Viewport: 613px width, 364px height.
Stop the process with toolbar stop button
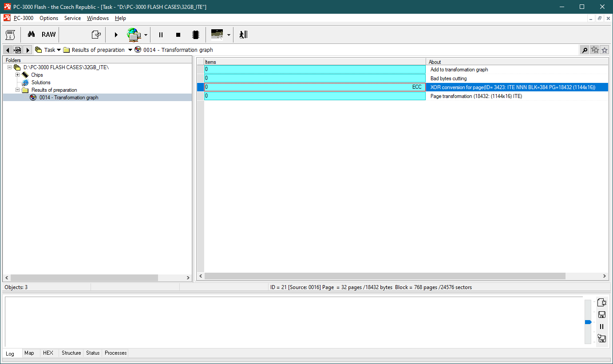pyautogui.click(x=178, y=35)
